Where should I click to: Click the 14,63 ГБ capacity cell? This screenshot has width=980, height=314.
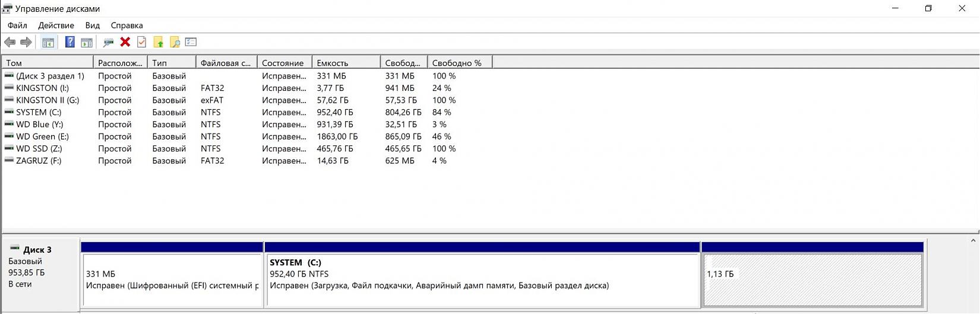click(x=333, y=160)
